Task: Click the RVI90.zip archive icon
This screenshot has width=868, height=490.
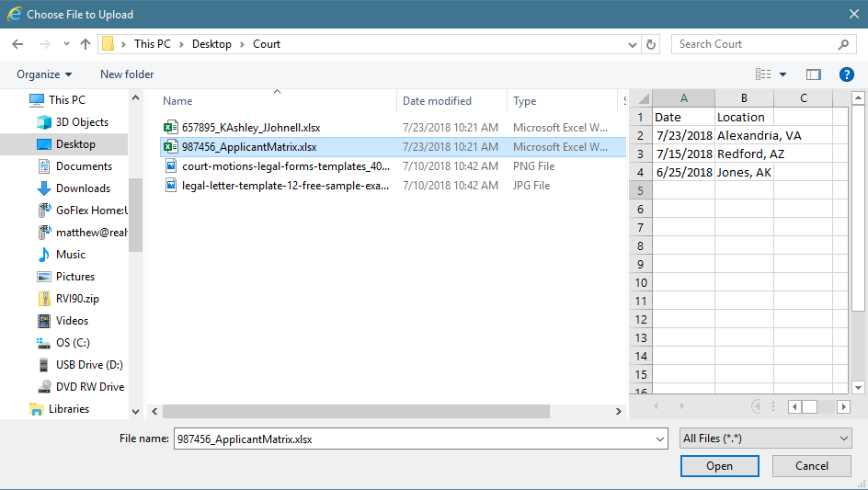Action: (44, 299)
